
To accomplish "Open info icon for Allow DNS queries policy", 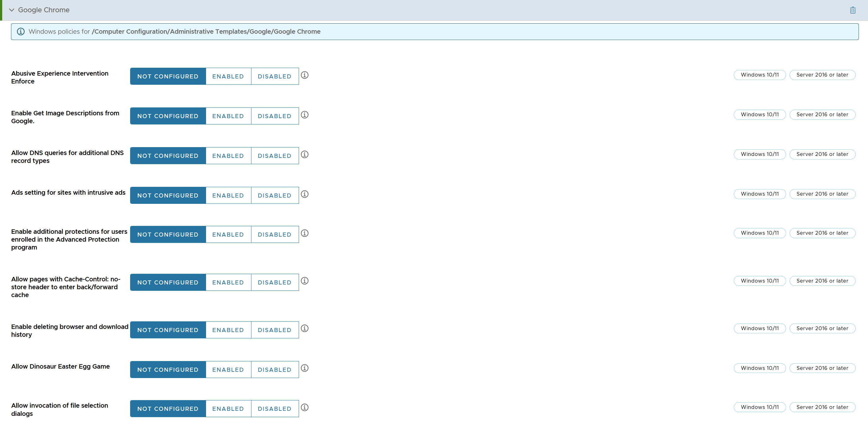I will pyautogui.click(x=305, y=155).
